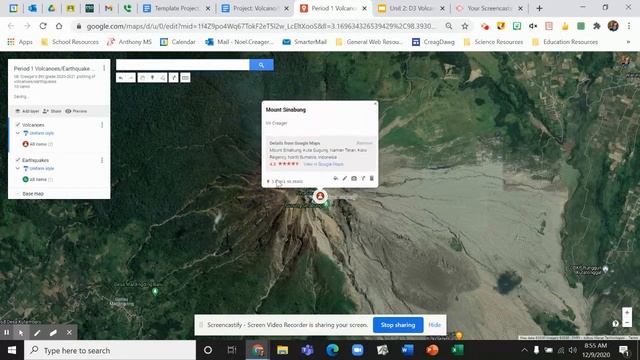Toggle Volcanoes layer checkbox
Image resolution: width=640 pixels, height=360 pixels.
pyautogui.click(x=18, y=125)
